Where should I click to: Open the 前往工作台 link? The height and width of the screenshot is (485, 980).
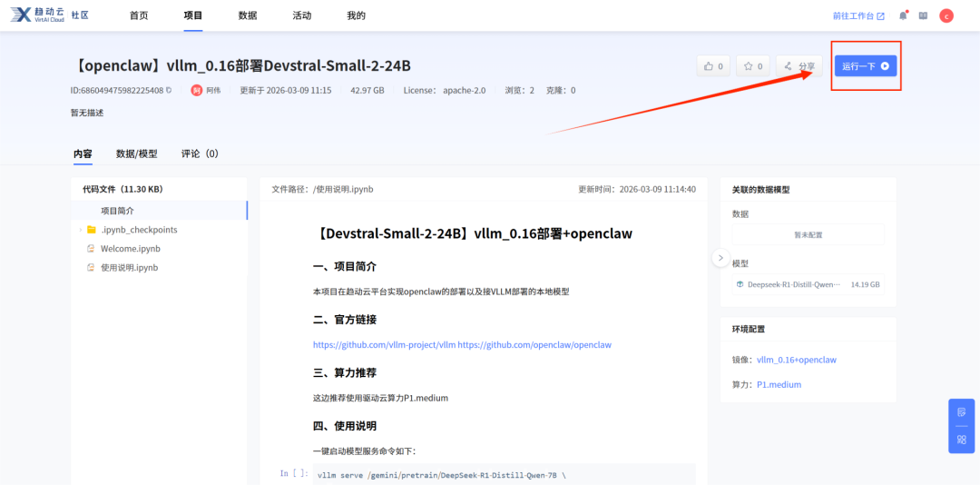tap(858, 15)
